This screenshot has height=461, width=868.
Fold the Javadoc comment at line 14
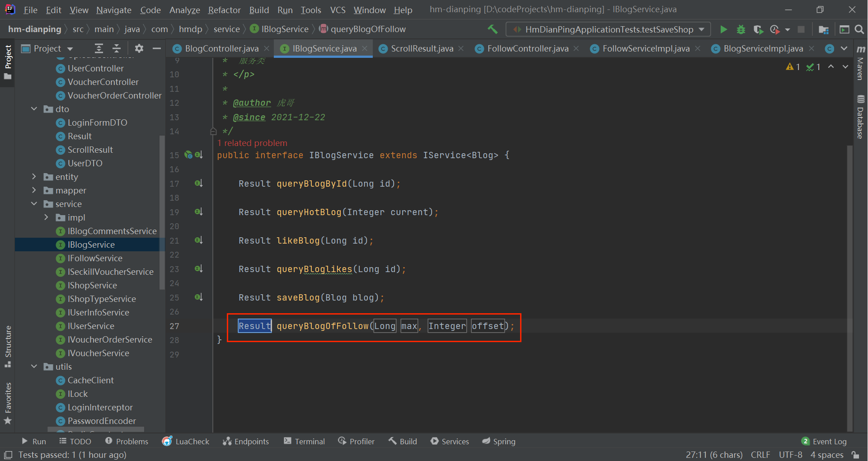coord(213,132)
